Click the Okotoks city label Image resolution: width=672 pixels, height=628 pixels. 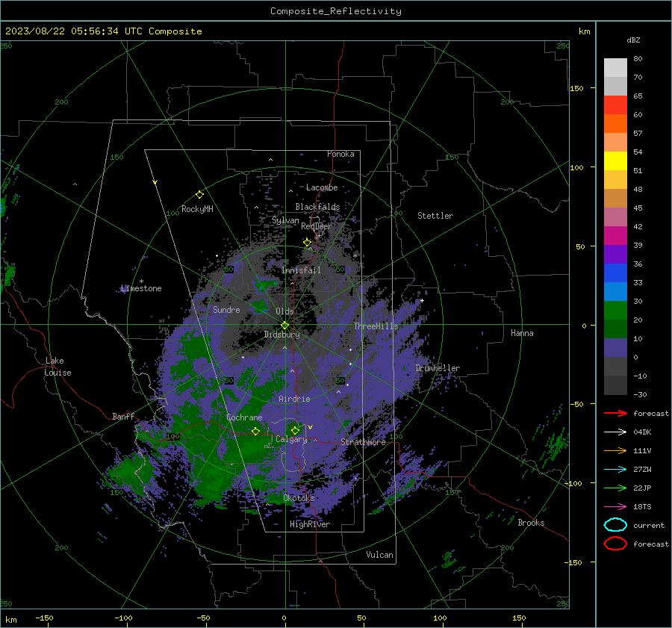click(299, 498)
